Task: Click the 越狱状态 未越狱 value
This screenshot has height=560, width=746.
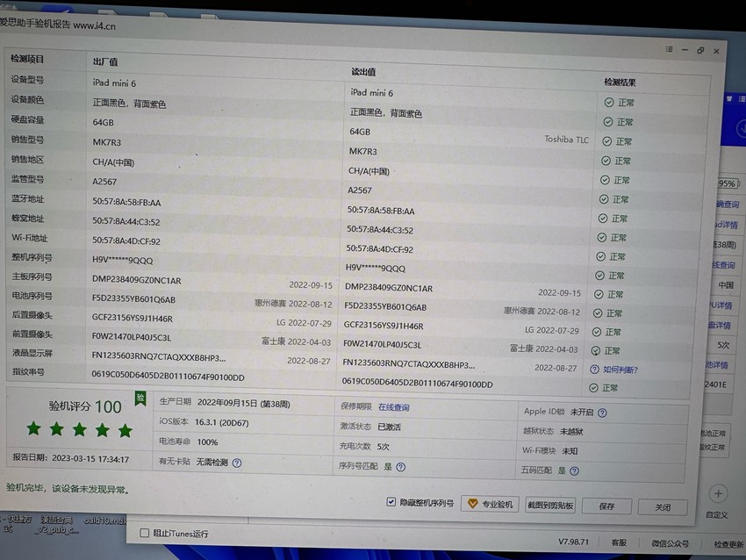Action: [x=571, y=432]
